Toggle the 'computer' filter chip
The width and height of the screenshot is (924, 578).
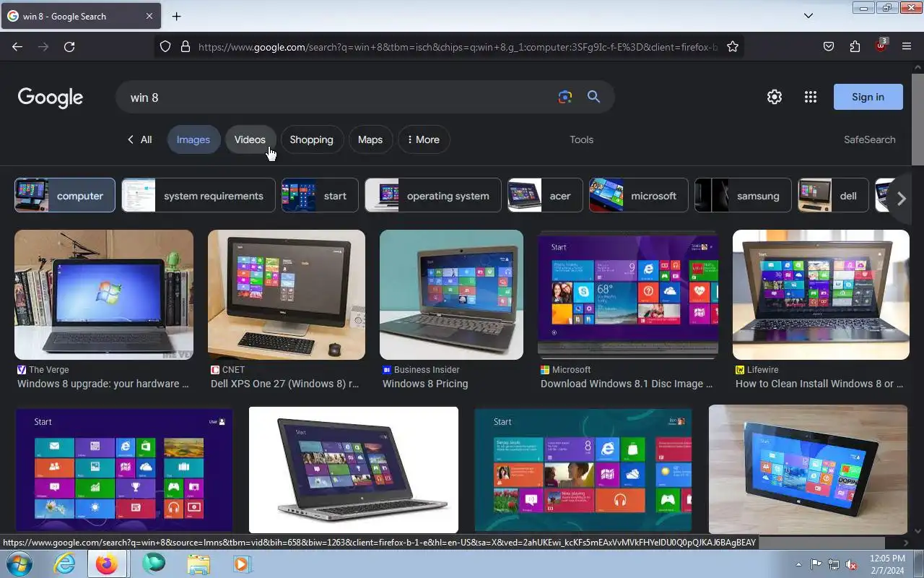[x=65, y=195]
